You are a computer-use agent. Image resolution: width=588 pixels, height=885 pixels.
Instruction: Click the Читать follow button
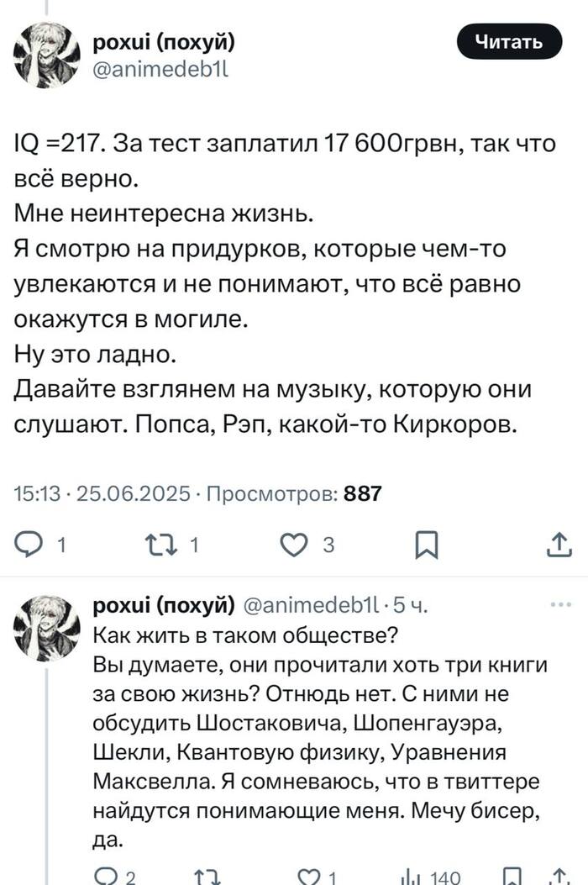pos(508,40)
